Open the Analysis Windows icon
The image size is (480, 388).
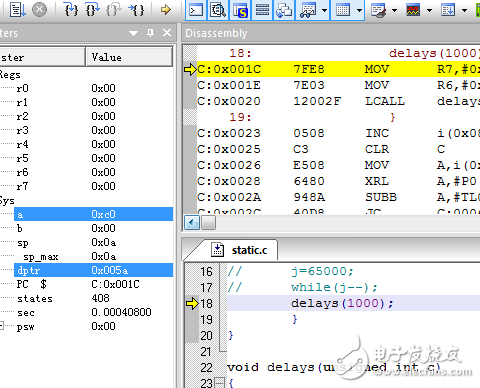pos(413,10)
